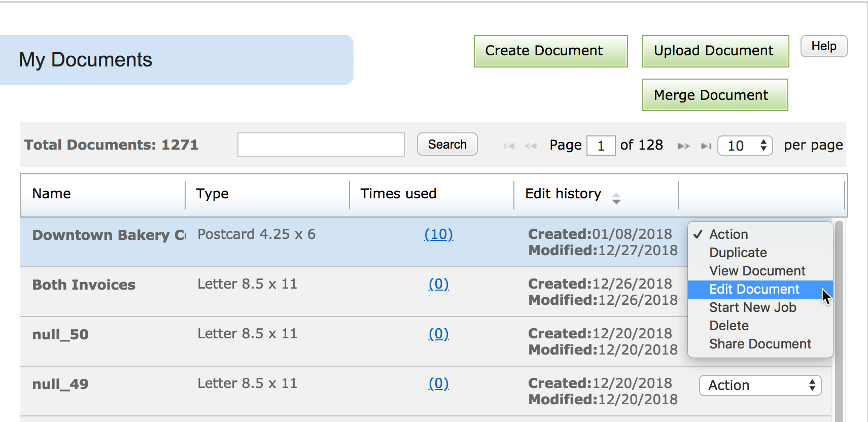Sort by Edit history arrows
Image resolution: width=868 pixels, height=422 pixels.
coord(616,198)
